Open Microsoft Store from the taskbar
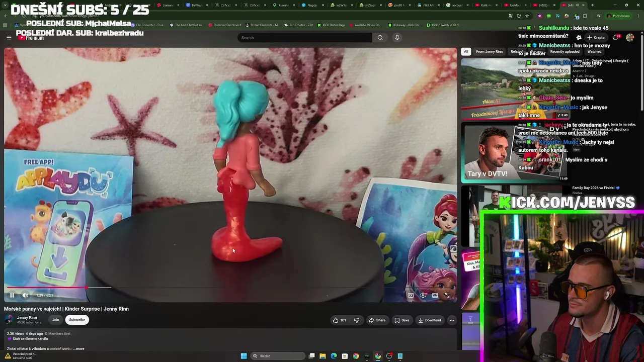 [x=345, y=356]
